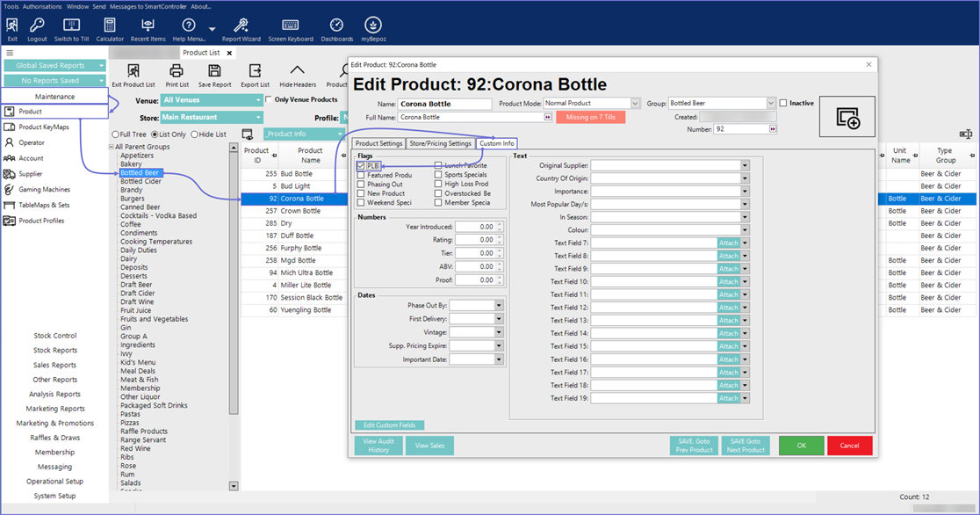980x515 pixels.
Task: Toggle the PLB flag checkbox
Action: [x=361, y=165]
